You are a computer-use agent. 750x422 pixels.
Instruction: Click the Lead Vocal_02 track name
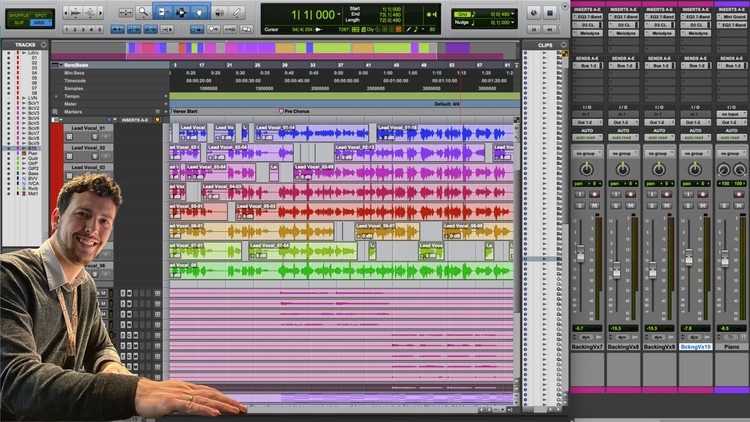[88, 148]
